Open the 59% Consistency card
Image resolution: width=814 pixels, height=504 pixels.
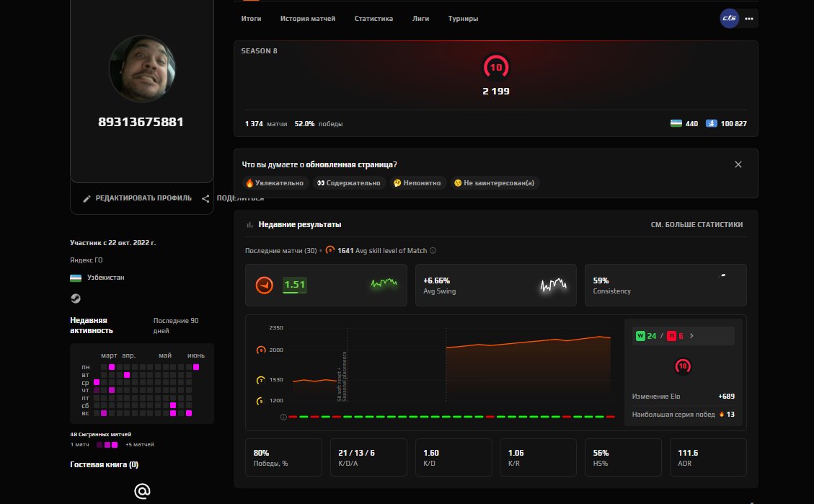(x=665, y=285)
